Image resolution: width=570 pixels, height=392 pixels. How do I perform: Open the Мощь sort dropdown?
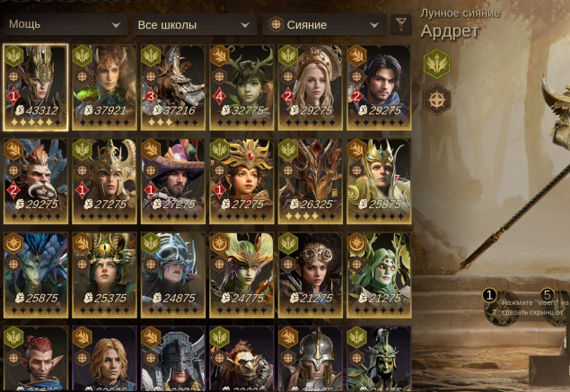pos(66,25)
